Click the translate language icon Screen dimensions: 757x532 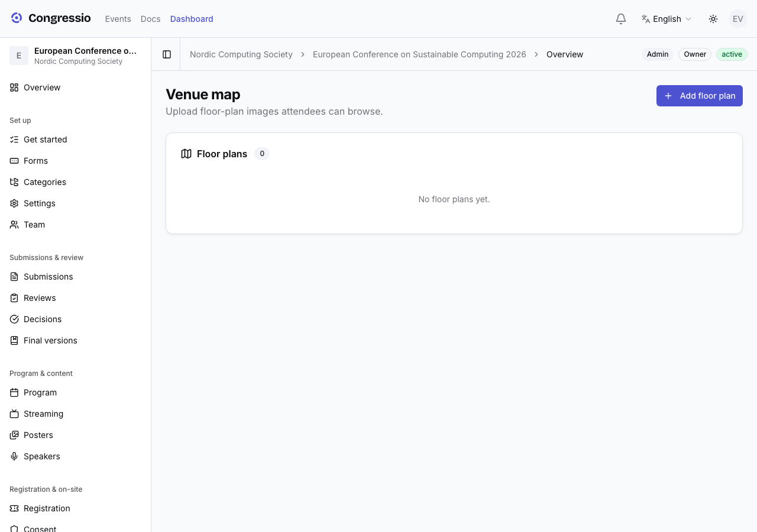pyautogui.click(x=646, y=19)
